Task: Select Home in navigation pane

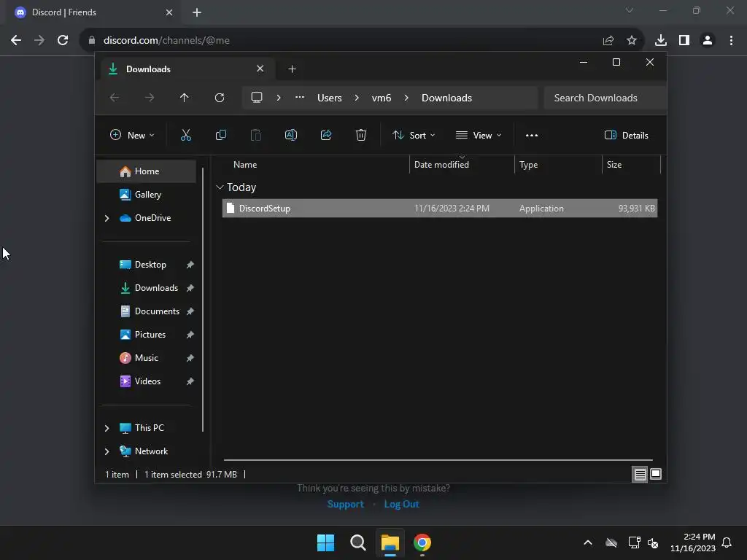Action: 146,171
